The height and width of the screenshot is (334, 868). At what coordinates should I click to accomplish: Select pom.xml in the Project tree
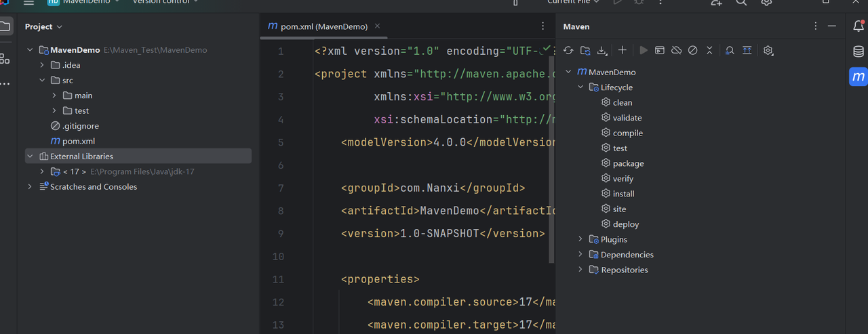pos(78,141)
